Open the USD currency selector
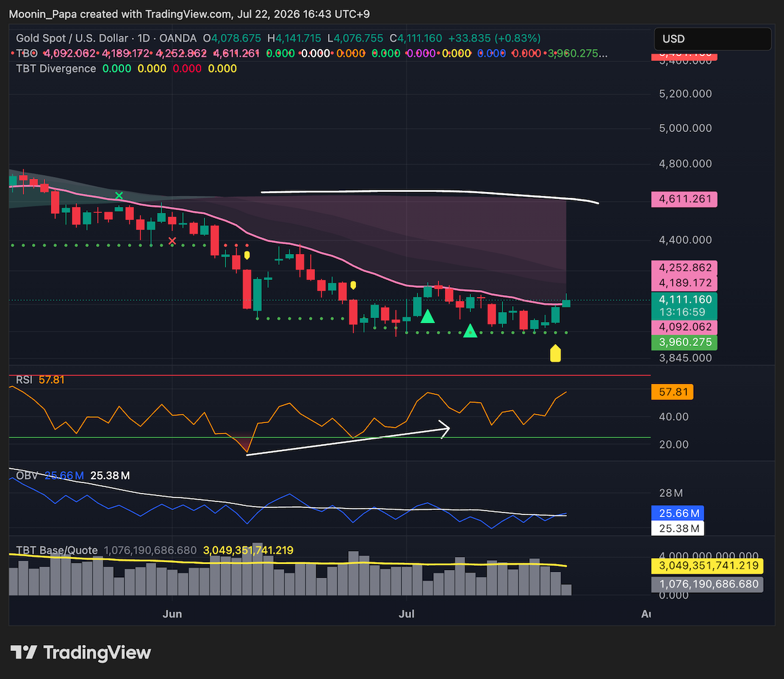This screenshot has width=784, height=679. pyautogui.click(x=712, y=39)
